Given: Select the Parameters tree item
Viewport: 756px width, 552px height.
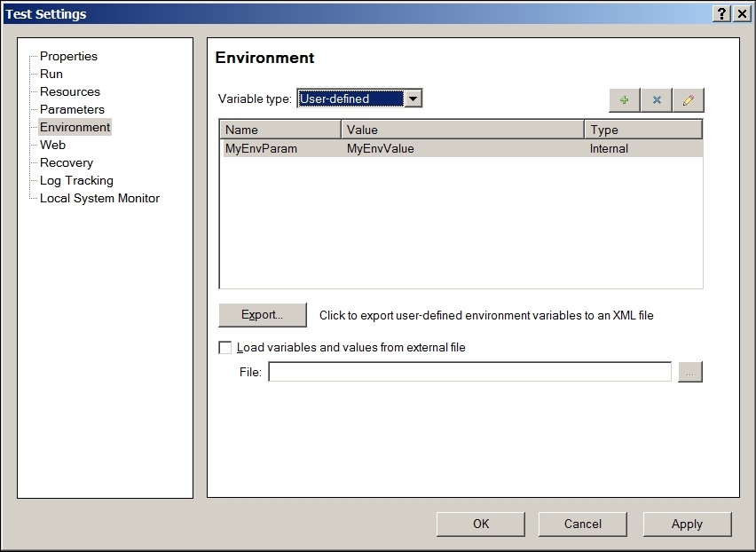Looking at the screenshot, I should [72, 109].
